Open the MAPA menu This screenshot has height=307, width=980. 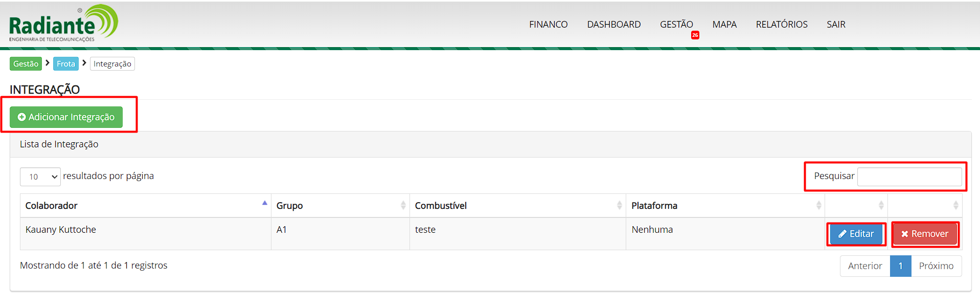(x=724, y=25)
